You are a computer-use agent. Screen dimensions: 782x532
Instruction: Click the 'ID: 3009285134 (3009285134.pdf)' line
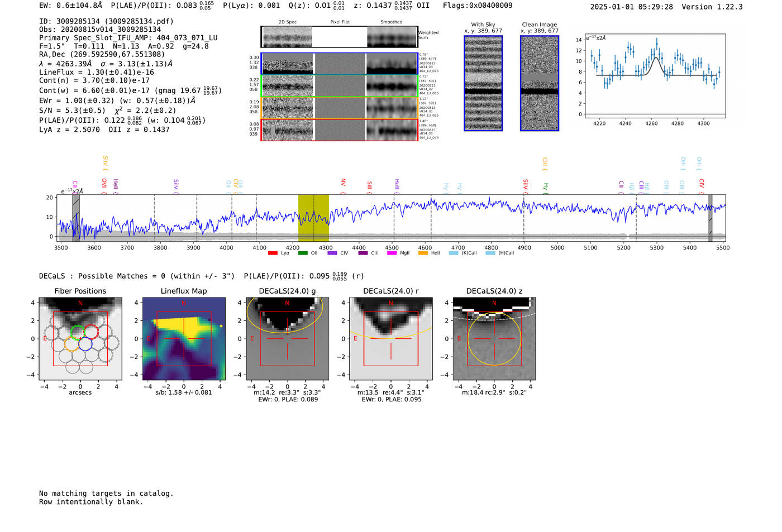tap(106, 21)
